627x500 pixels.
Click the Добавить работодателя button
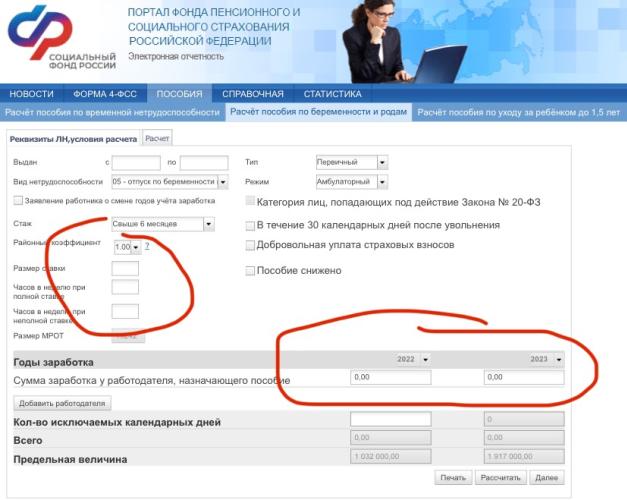click(62, 403)
